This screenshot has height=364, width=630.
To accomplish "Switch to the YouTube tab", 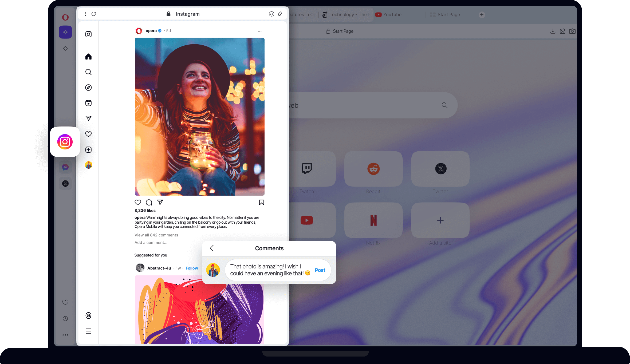I will (x=388, y=15).
